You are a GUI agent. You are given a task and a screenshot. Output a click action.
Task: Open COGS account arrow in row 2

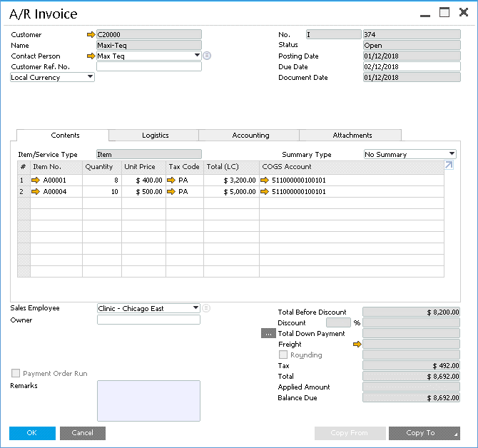[x=265, y=192]
